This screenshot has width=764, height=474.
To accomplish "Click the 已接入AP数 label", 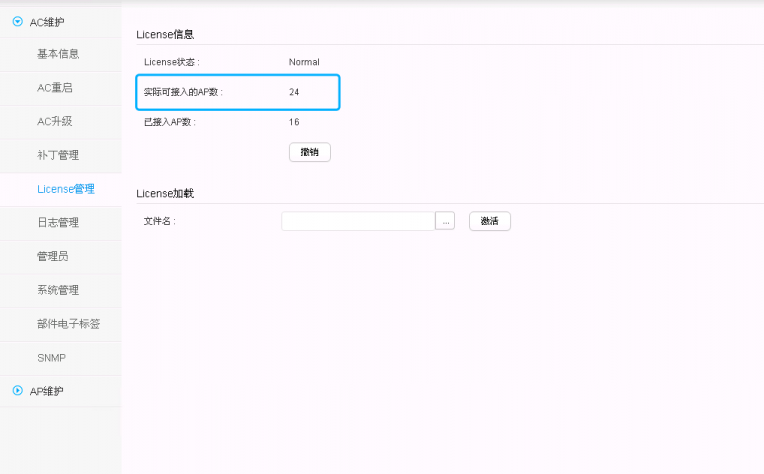I will pos(170,122).
